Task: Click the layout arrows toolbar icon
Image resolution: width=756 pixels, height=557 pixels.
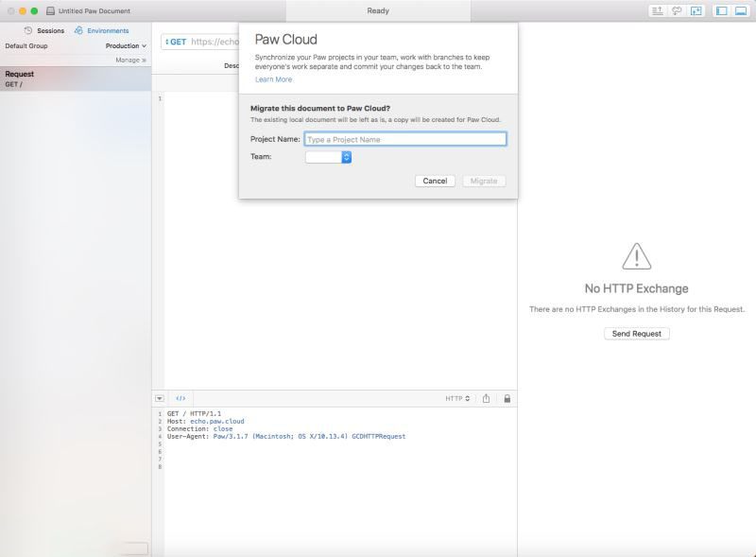Action: click(x=696, y=10)
